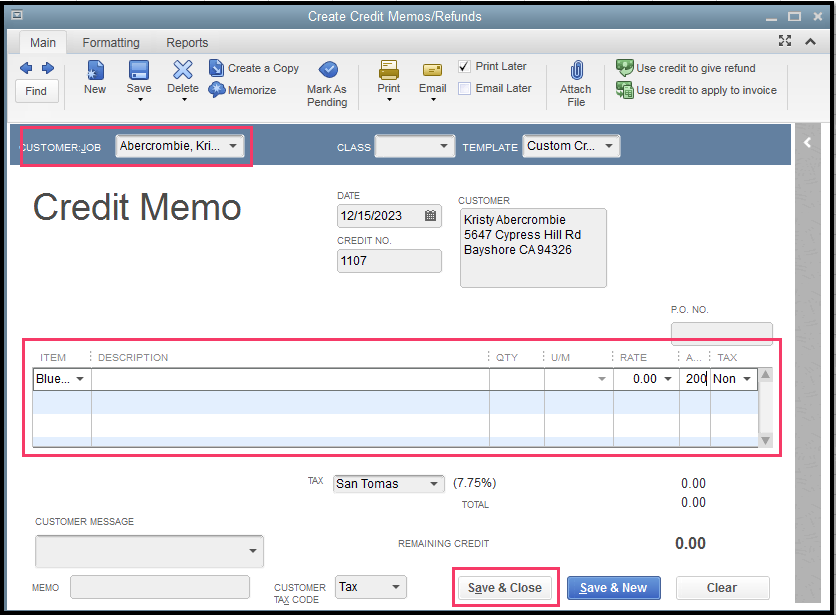Switch to the Reports tab

tap(187, 43)
